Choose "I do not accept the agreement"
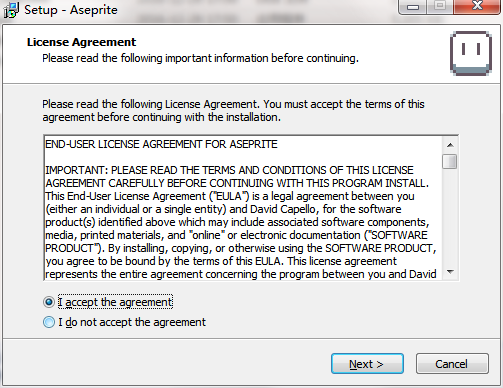Screen dimensions: 503x388 point(49,322)
